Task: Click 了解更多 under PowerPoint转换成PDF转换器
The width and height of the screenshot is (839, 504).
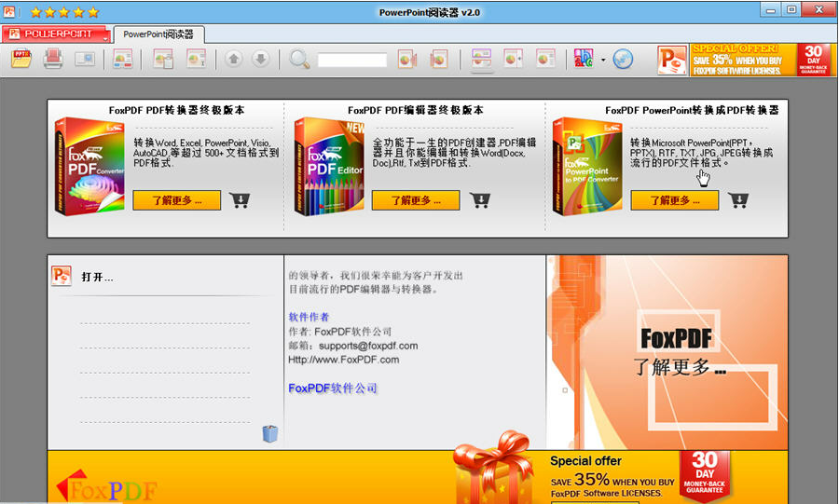Action: [675, 200]
